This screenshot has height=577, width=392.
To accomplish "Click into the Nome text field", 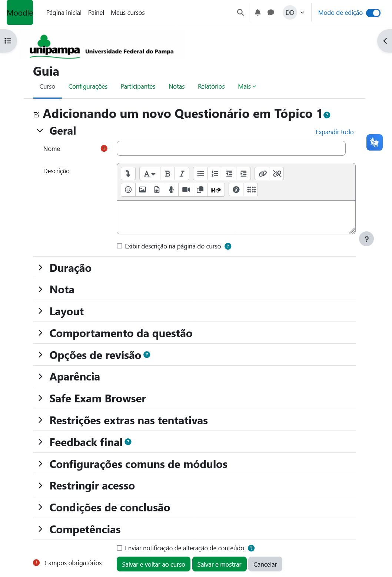I will pos(231,148).
